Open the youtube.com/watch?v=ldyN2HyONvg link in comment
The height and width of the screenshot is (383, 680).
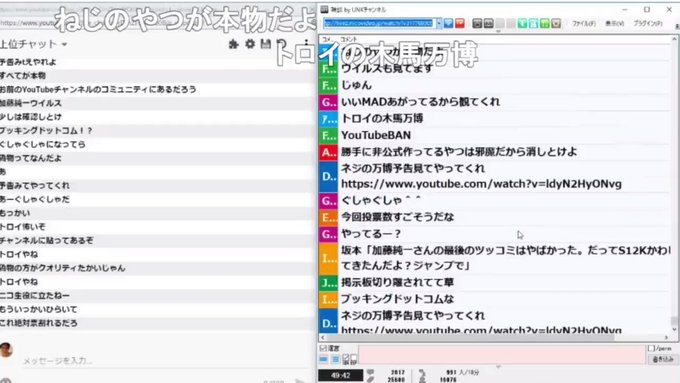481,184
